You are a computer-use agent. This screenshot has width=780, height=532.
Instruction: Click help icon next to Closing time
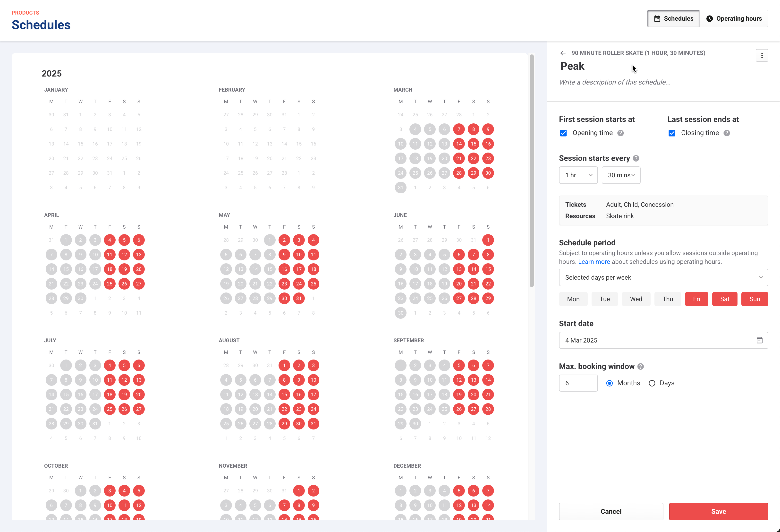(x=727, y=133)
